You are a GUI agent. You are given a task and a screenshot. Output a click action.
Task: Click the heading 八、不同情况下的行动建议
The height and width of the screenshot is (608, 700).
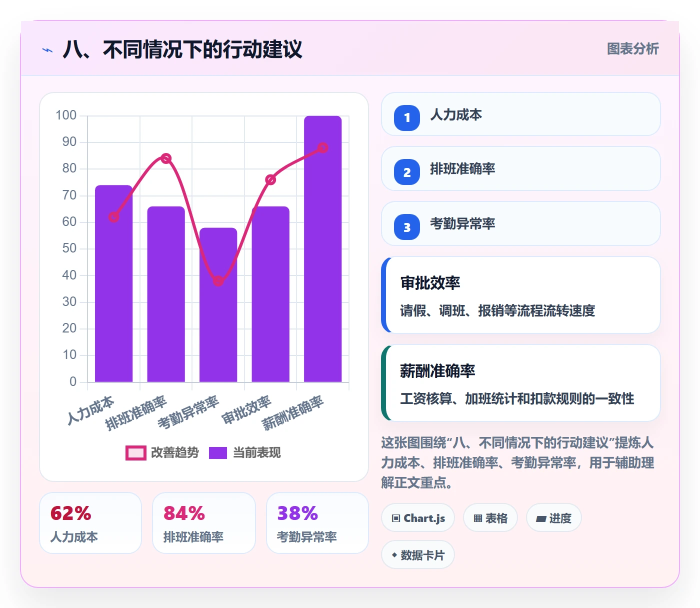182,49
